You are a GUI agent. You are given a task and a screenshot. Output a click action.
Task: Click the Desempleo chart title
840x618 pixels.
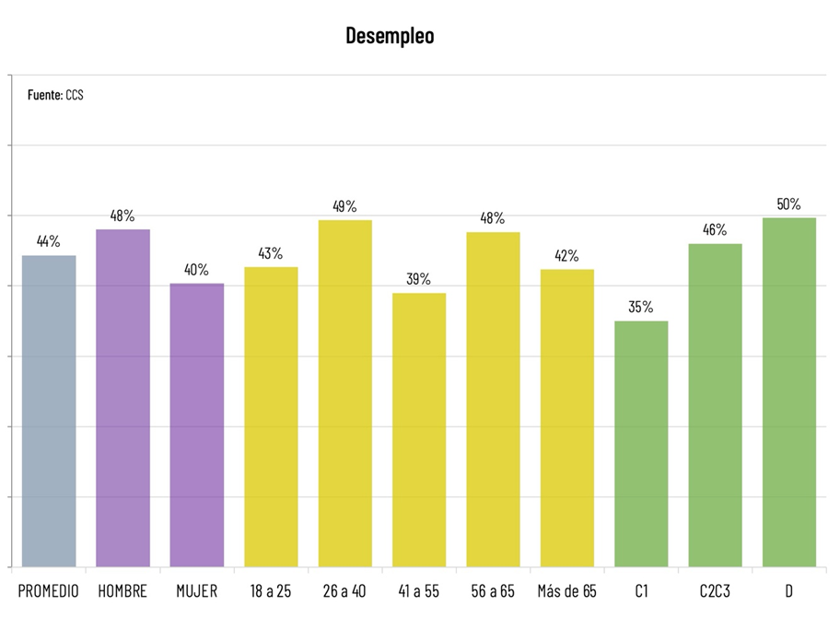[x=390, y=36]
